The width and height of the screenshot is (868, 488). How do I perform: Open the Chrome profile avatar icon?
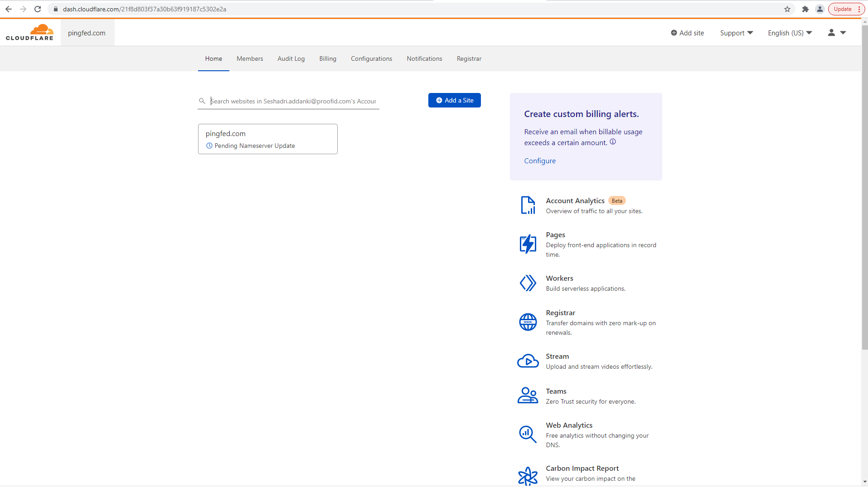[820, 9]
